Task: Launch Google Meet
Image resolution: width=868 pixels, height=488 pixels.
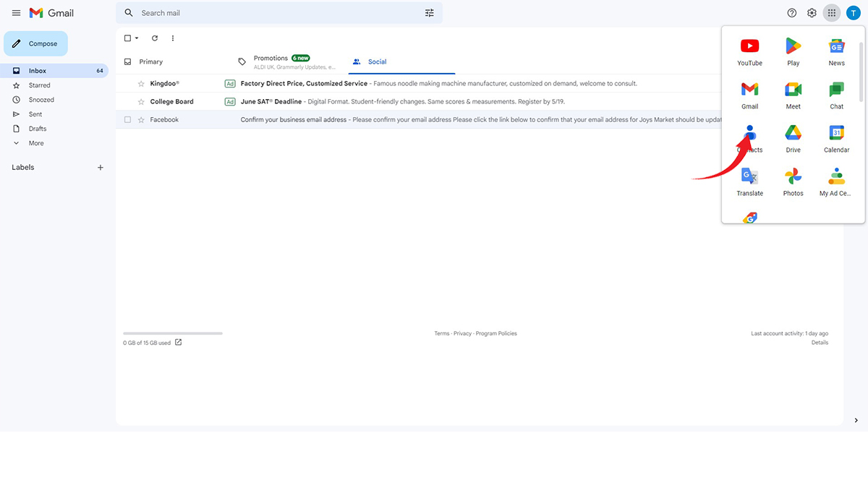Action: (793, 96)
